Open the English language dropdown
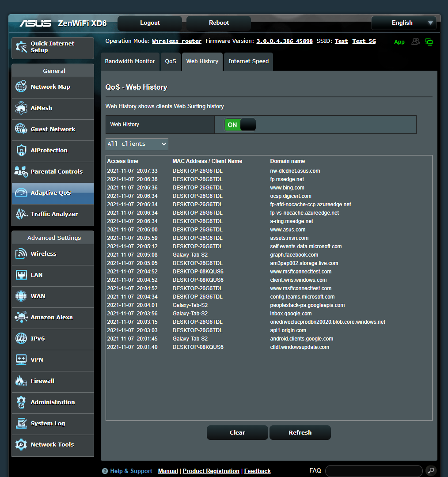 coord(403,23)
